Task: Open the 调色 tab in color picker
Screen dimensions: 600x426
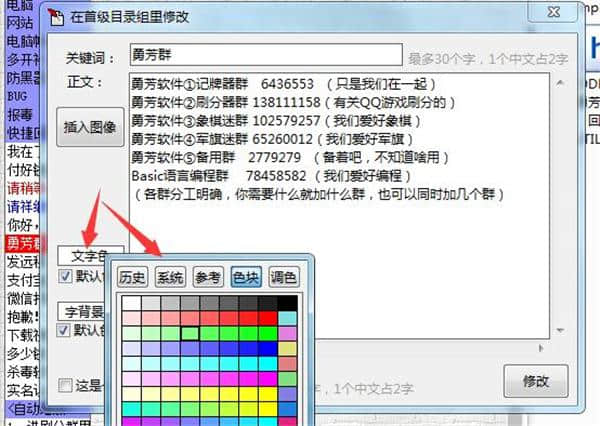Action: click(284, 277)
